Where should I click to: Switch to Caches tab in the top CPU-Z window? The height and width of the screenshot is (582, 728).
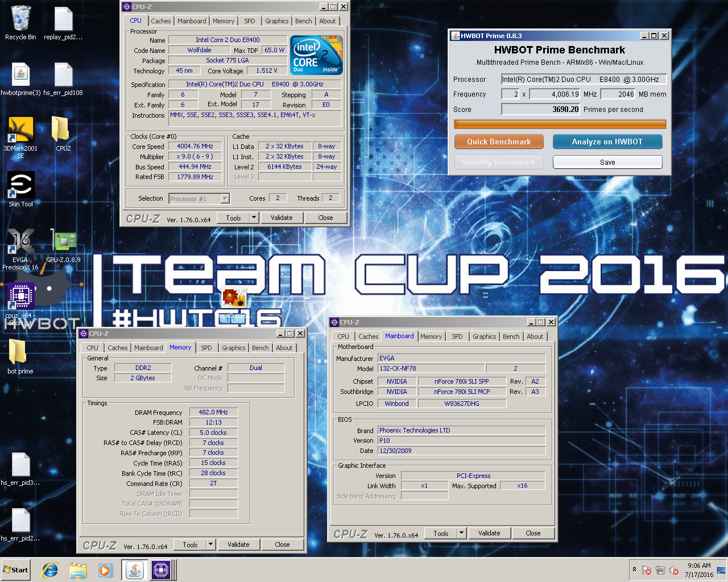pyautogui.click(x=161, y=21)
